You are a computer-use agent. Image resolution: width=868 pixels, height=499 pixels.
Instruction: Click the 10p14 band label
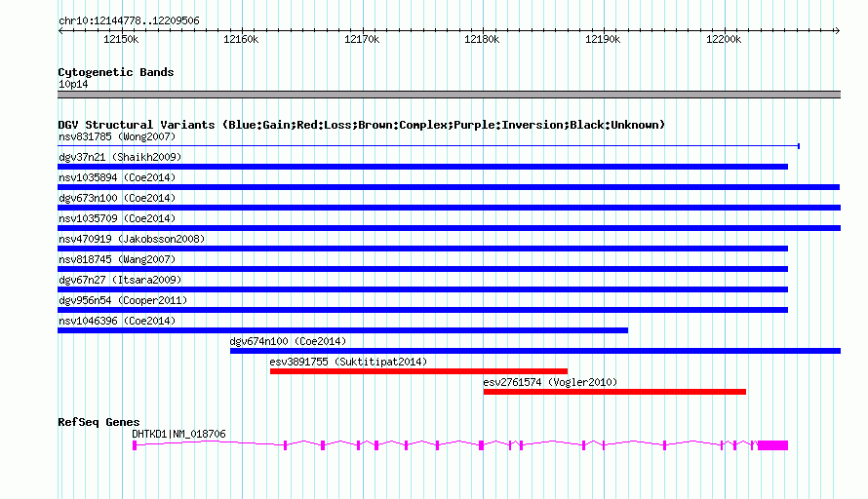[73, 84]
